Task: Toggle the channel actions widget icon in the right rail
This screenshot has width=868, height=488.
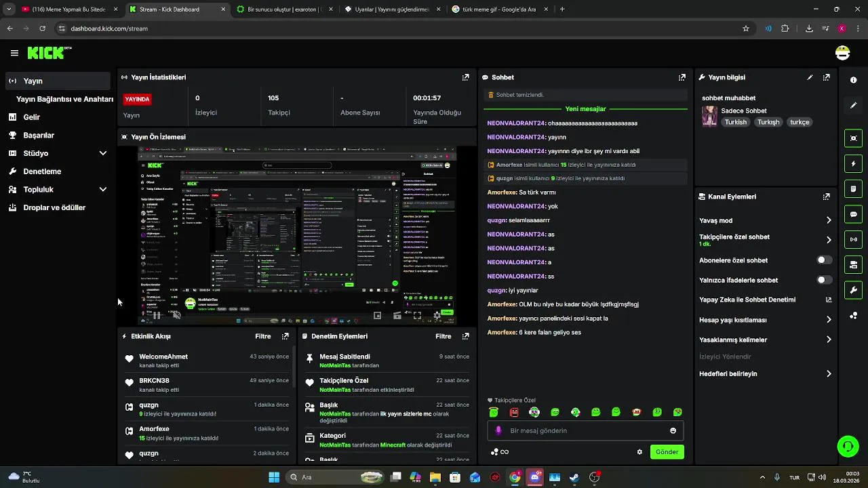Action: tap(853, 264)
